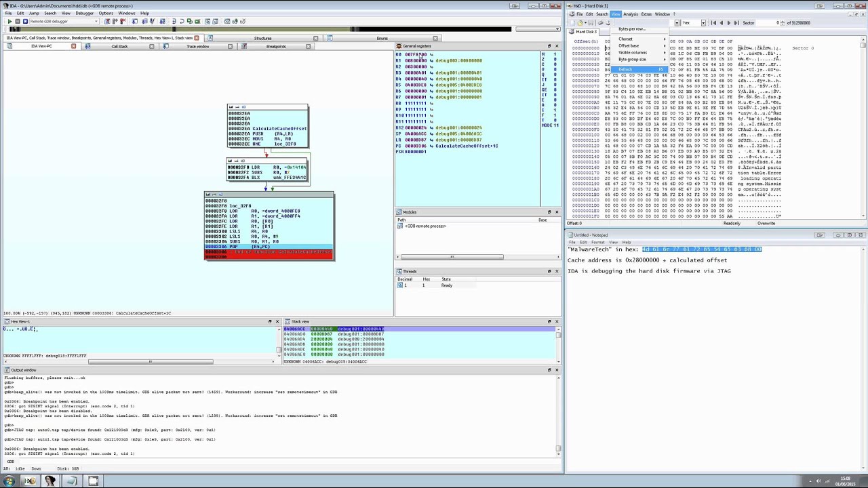Close the Output window panel

(x=557, y=370)
